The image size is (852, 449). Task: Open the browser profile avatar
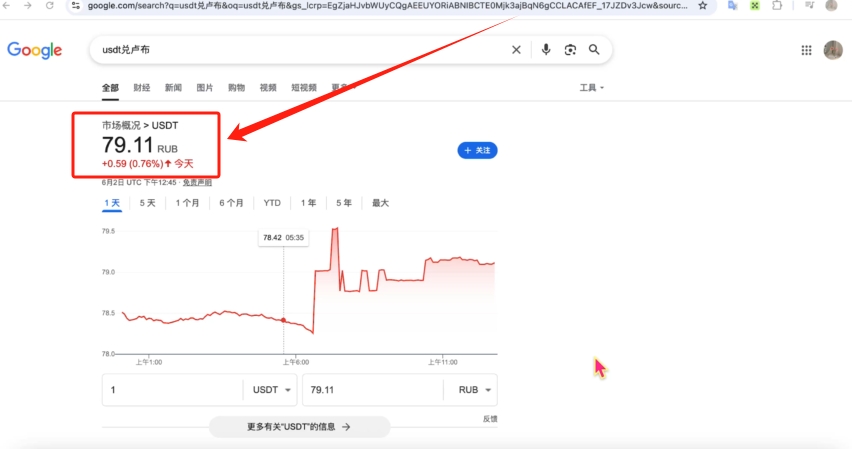831,5
